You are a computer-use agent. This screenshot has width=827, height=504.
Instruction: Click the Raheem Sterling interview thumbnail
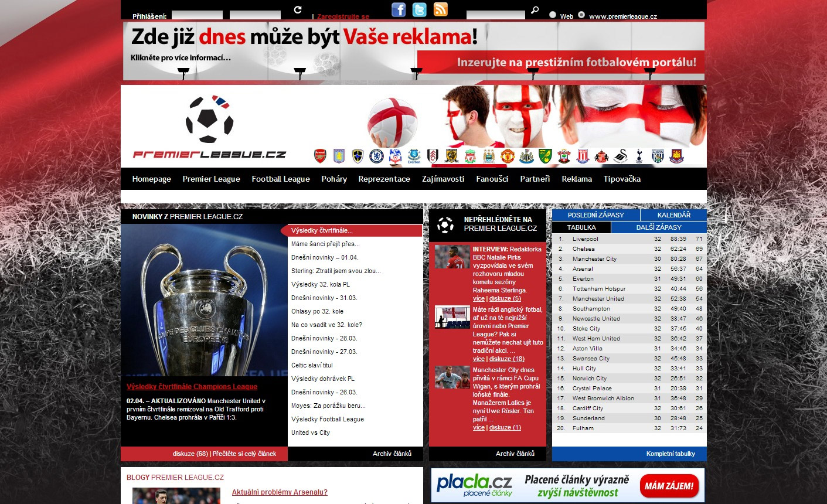452,257
